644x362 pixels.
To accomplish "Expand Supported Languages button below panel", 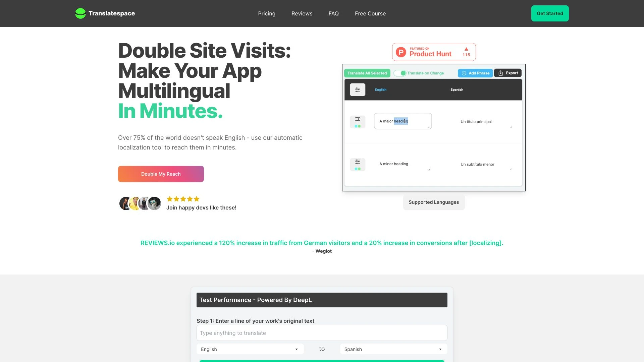I will pyautogui.click(x=433, y=202).
